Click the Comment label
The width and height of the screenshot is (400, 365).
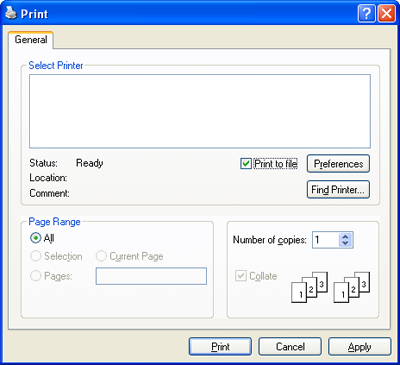49,193
